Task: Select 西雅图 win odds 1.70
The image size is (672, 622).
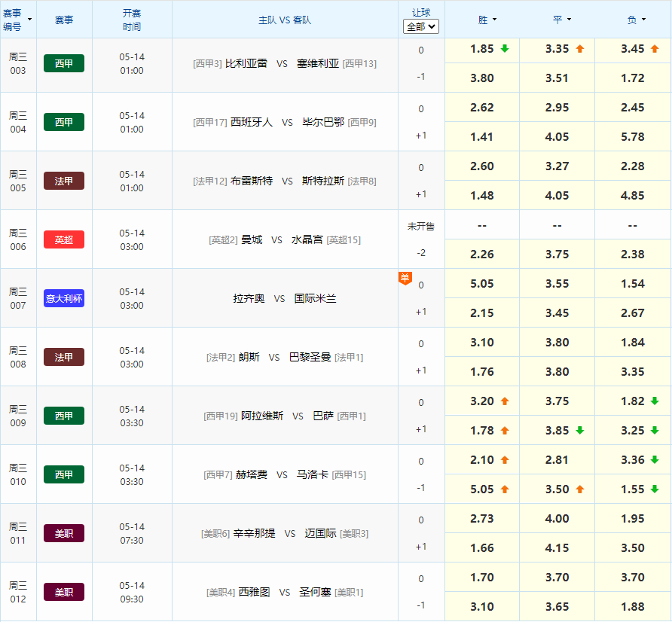Action: click(482, 577)
